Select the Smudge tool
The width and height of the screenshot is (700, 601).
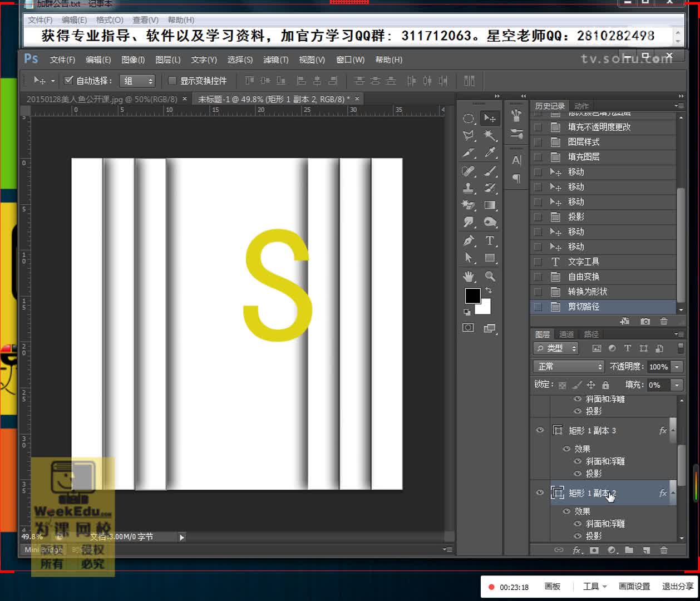pyautogui.click(x=469, y=223)
